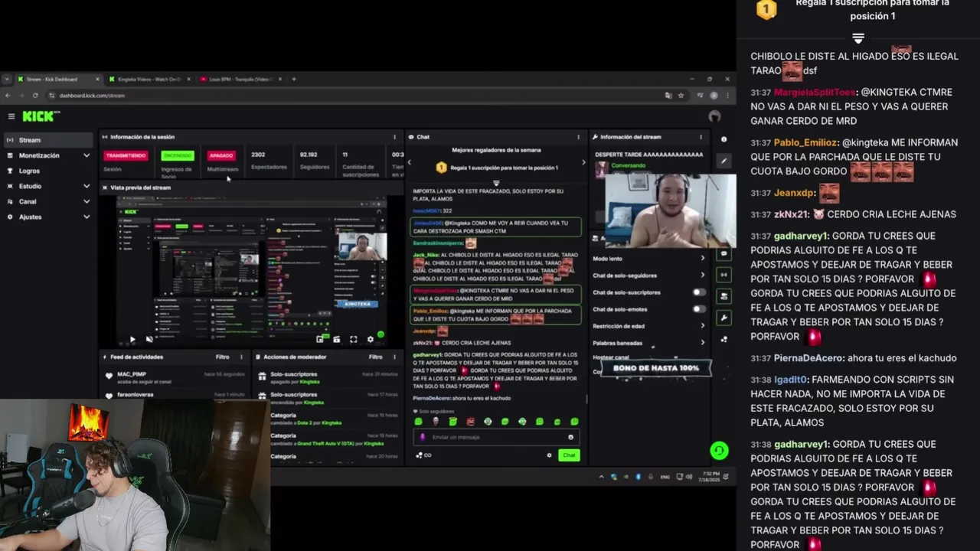Click the green Kick logo
The height and width of the screenshot is (551, 980).
tap(39, 116)
